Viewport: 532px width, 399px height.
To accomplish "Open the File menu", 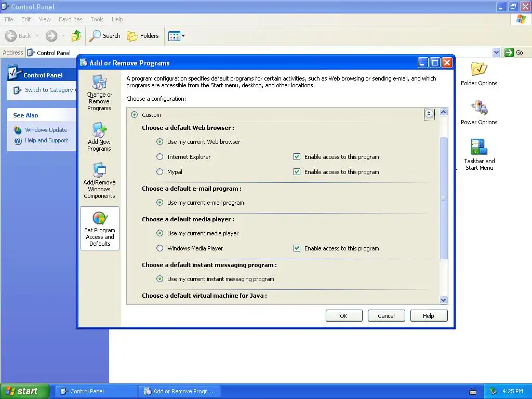I will tap(9, 19).
